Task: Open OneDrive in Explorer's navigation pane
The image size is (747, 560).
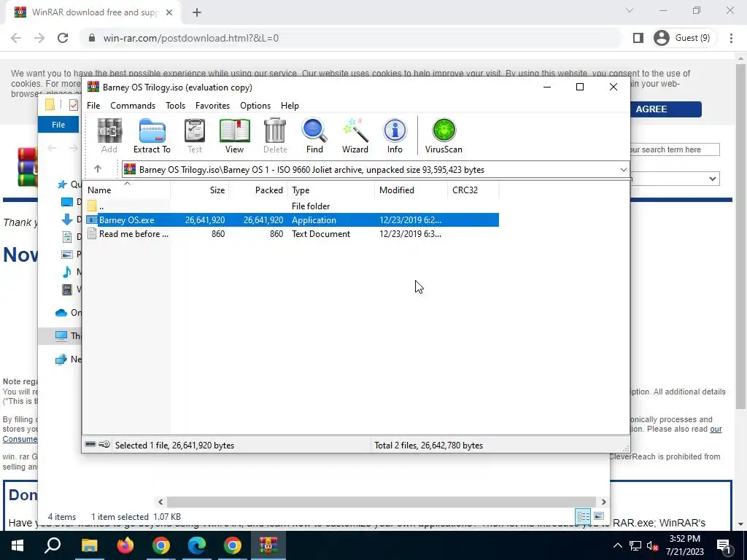Action: point(66,312)
